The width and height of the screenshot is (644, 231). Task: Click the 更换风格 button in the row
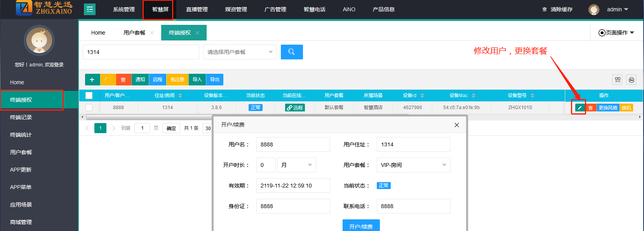coord(607,108)
